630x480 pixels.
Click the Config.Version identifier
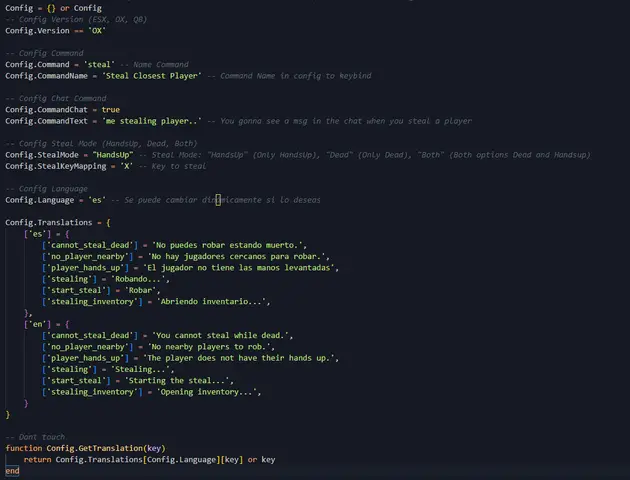(37, 31)
